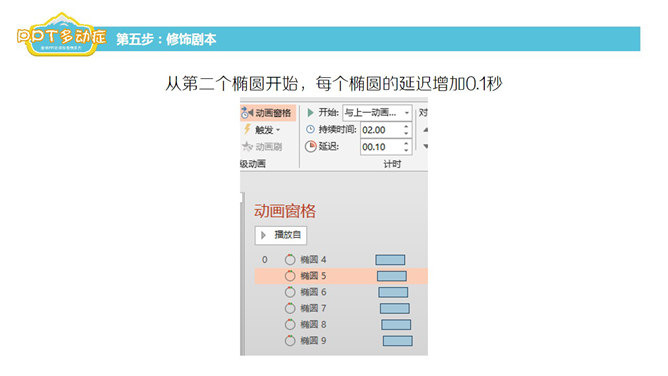Click the blue timing bar of 椭圆 6
Viewport: 668px width, 376px height.
click(393, 292)
